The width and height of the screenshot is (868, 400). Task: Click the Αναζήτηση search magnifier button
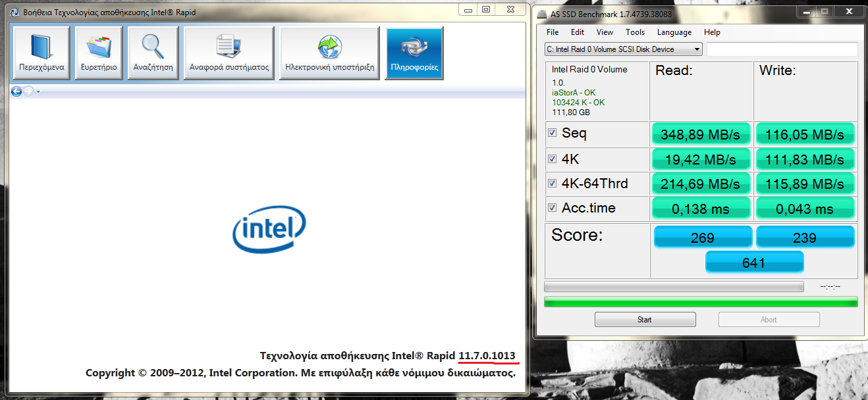click(153, 53)
